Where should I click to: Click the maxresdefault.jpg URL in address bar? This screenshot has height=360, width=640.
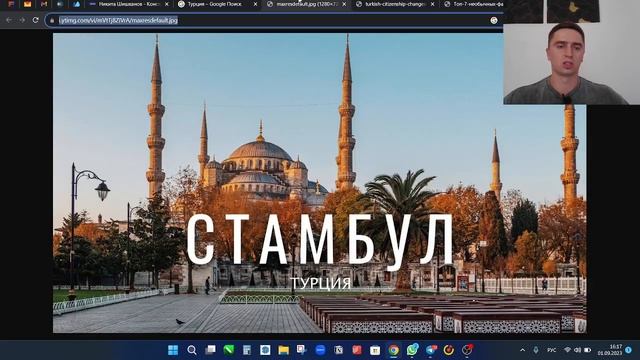pyautogui.click(x=118, y=20)
